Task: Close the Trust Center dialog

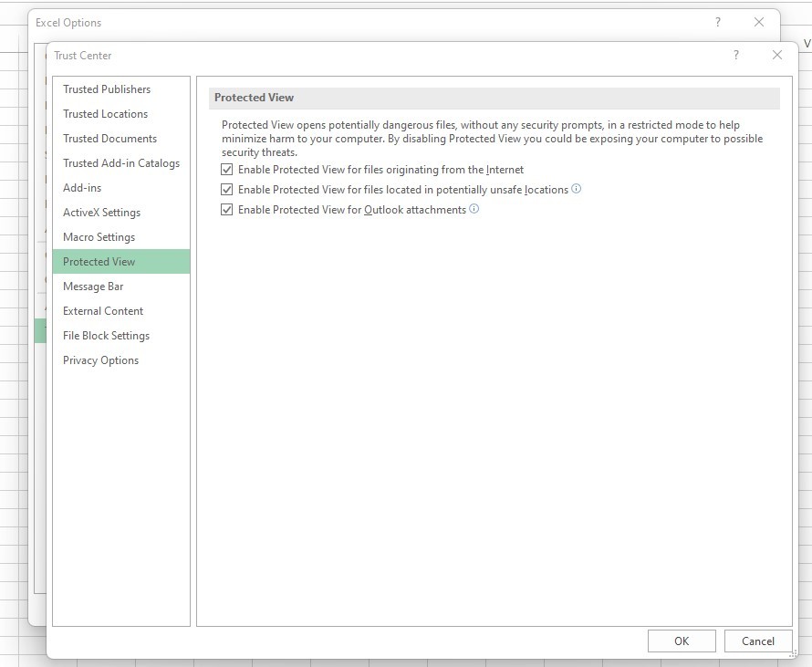Action: (776, 55)
